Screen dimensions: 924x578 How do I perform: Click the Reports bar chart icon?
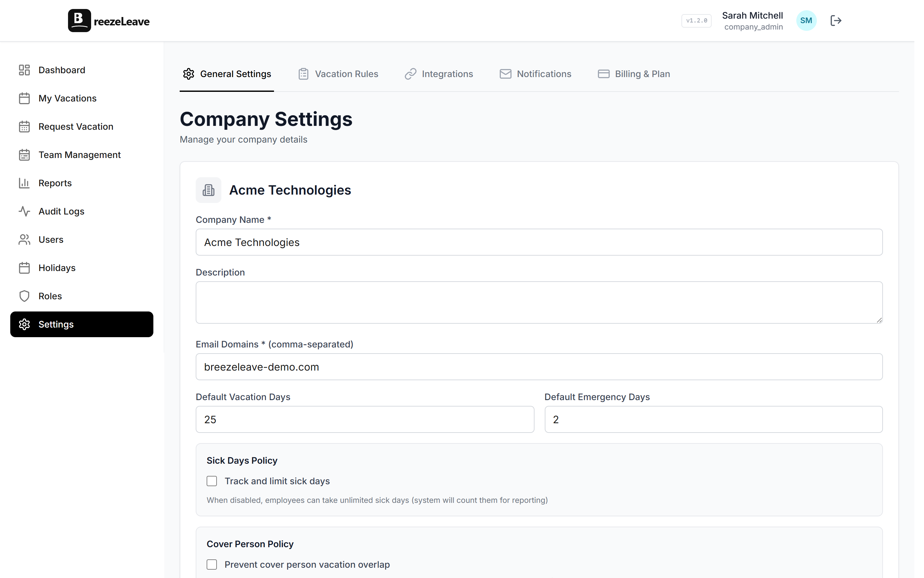click(x=24, y=183)
